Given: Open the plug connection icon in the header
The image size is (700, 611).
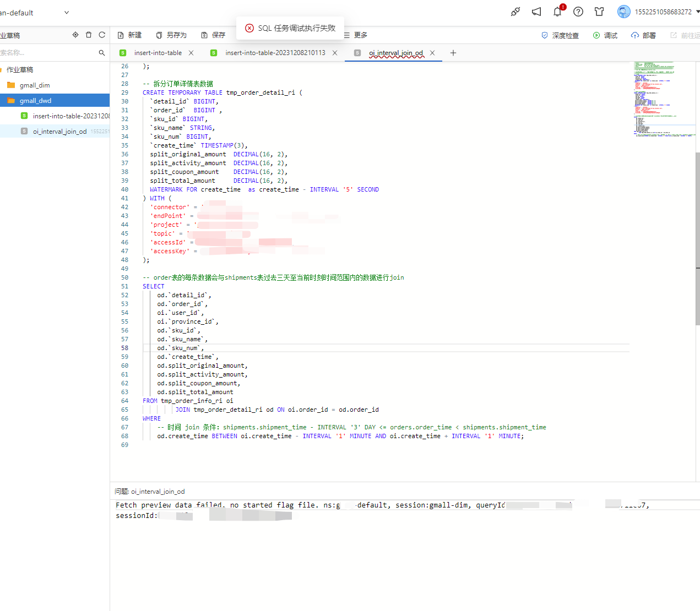Looking at the screenshot, I should pyautogui.click(x=515, y=12).
